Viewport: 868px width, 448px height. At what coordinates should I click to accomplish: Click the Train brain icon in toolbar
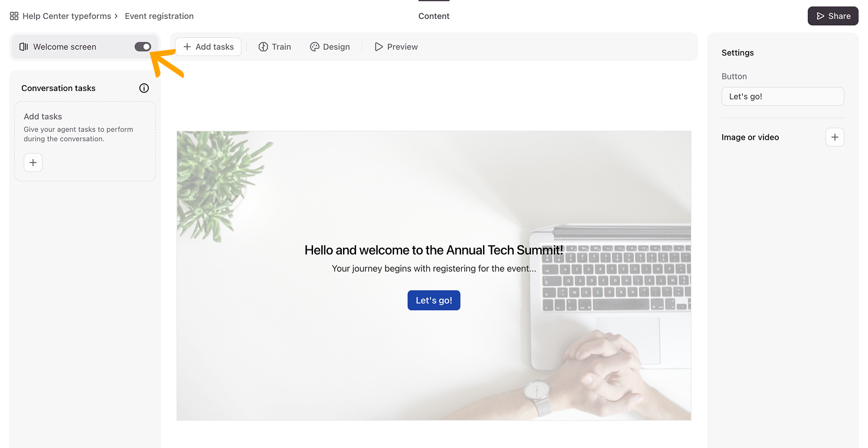263,47
